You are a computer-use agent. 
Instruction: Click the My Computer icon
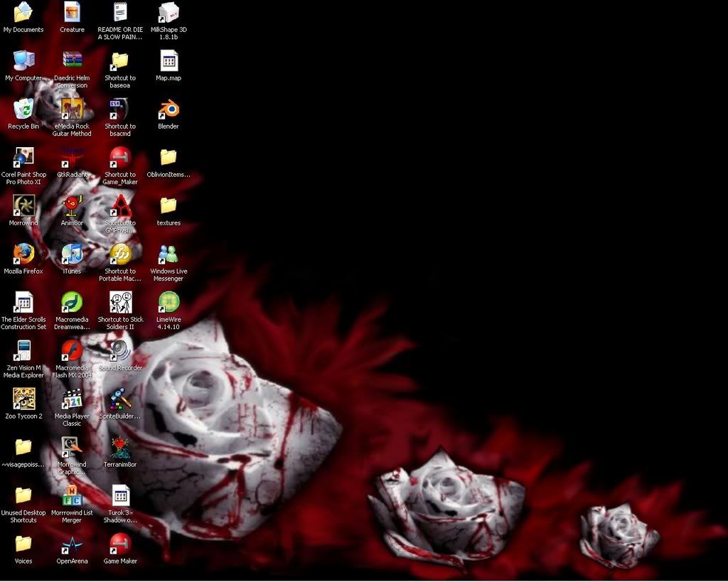coord(23,60)
